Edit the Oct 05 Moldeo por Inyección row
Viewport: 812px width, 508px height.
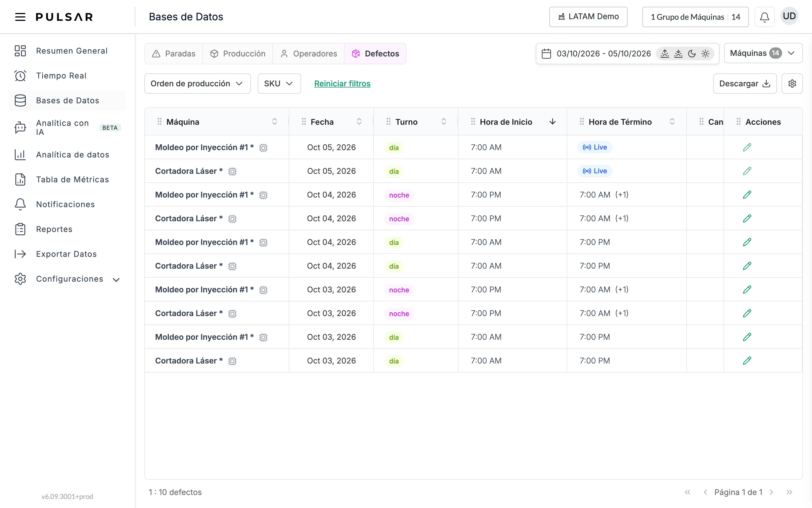(747, 147)
